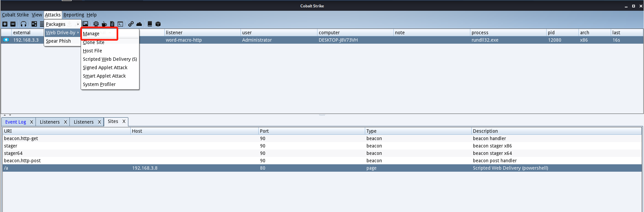The height and width of the screenshot is (212, 644).
Task: Sort sites by Port column header
Action: [x=311, y=131]
